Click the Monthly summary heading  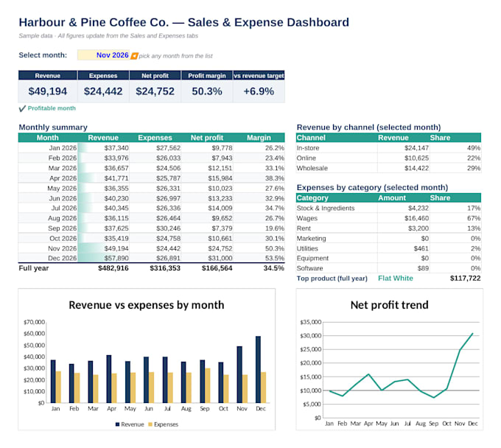tap(53, 127)
